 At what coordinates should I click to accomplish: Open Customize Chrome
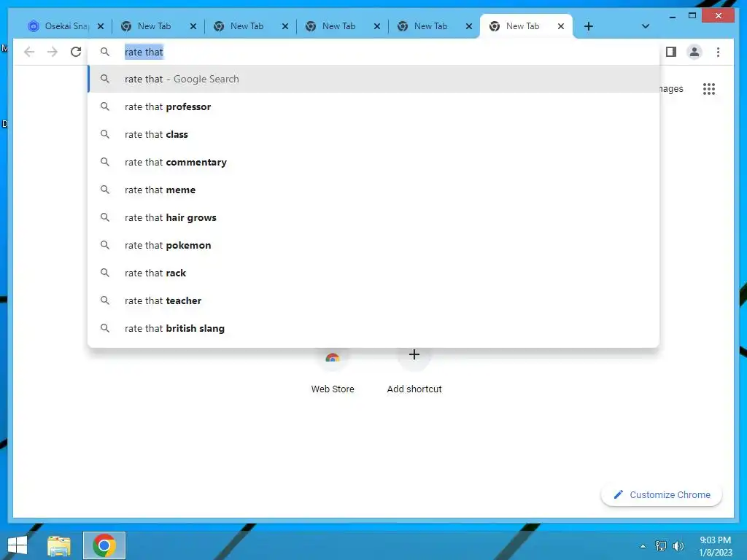pos(661,495)
